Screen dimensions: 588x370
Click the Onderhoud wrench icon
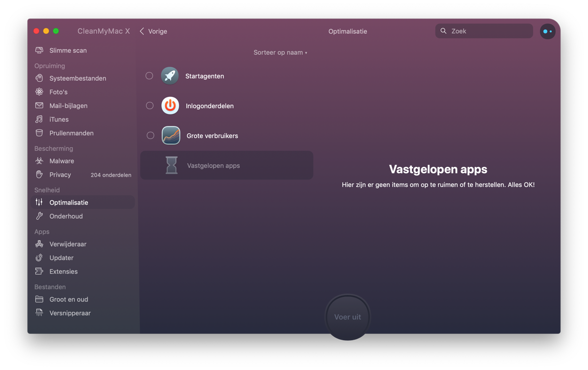(x=39, y=216)
